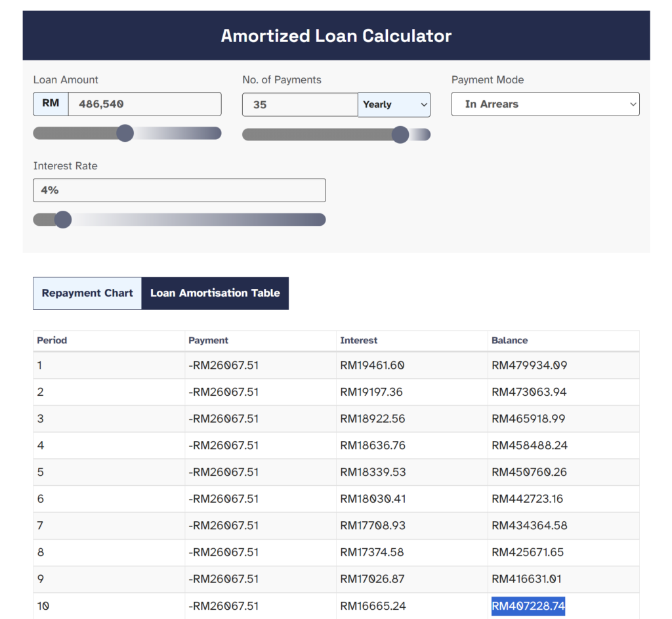Image resolution: width=672 pixels, height=619 pixels.
Task: Click the Period column header
Action: point(52,341)
